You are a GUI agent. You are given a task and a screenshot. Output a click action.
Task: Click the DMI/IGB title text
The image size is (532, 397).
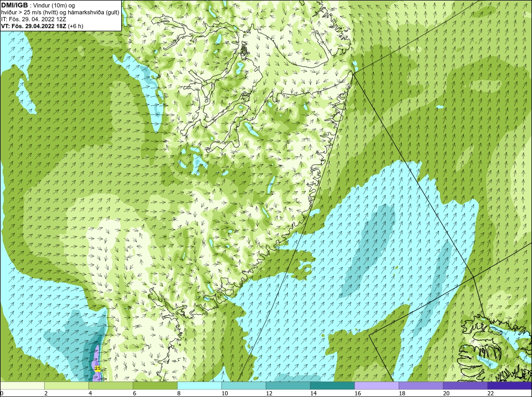[x=14, y=5]
